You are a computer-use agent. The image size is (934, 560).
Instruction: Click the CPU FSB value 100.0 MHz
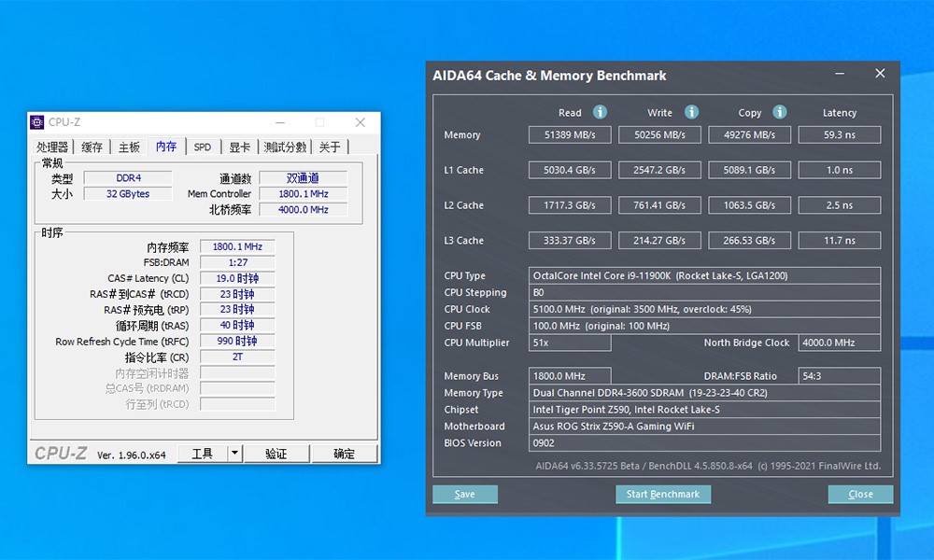[704, 326]
